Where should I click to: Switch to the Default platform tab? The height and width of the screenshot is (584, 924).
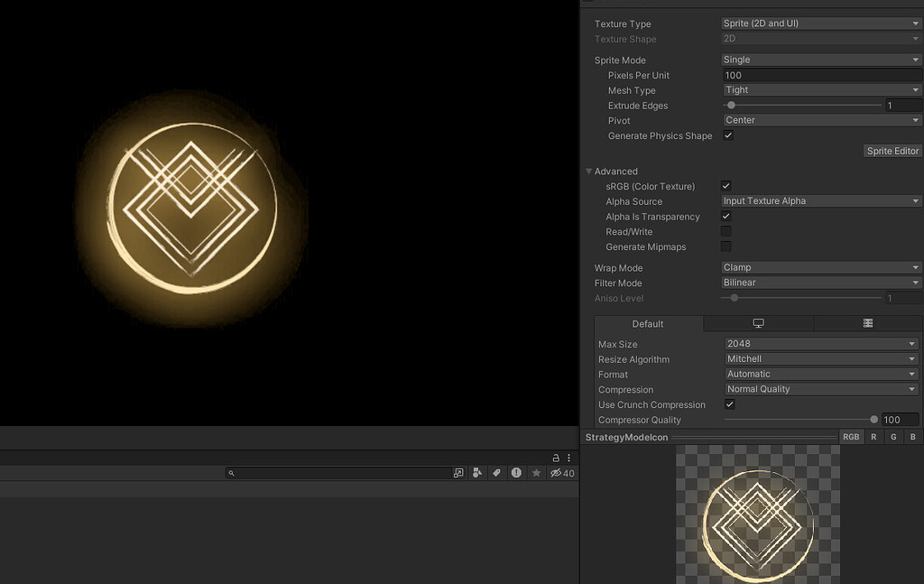click(x=648, y=323)
